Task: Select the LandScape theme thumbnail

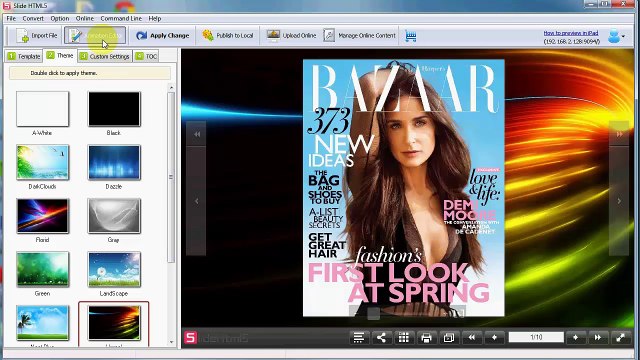Action: [114, 269]
